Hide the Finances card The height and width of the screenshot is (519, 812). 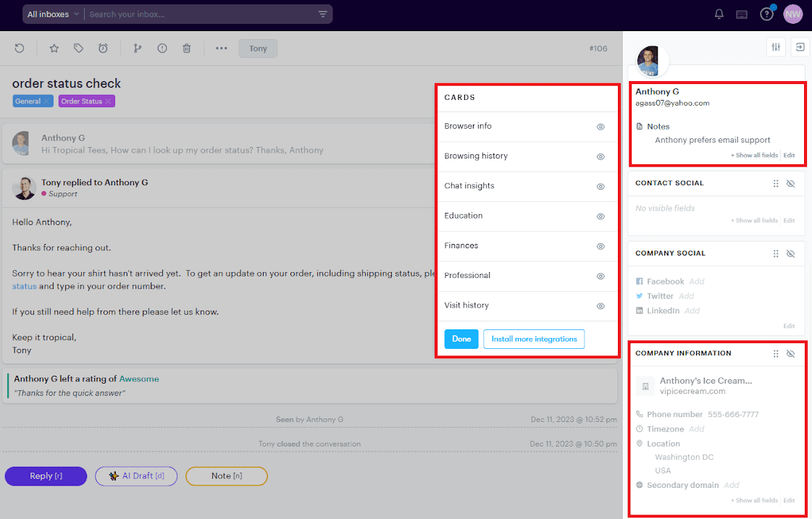click(x=600, y=246)
